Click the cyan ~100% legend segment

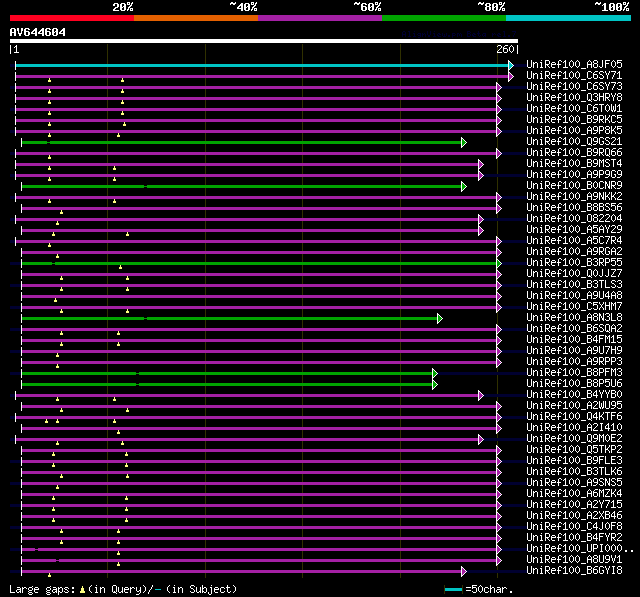569,18
